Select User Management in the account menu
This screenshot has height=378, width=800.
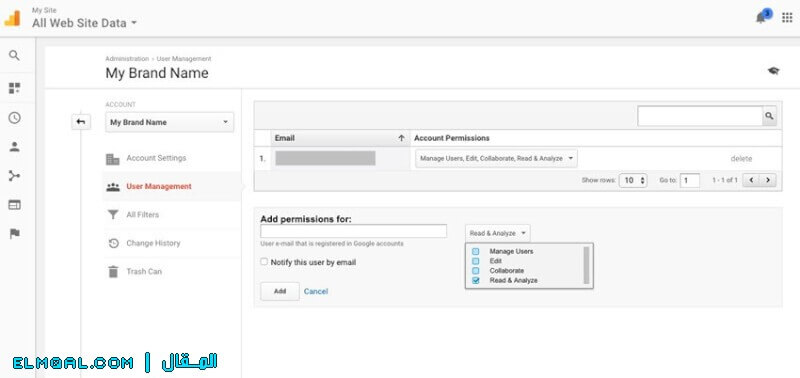pos(159,187)
